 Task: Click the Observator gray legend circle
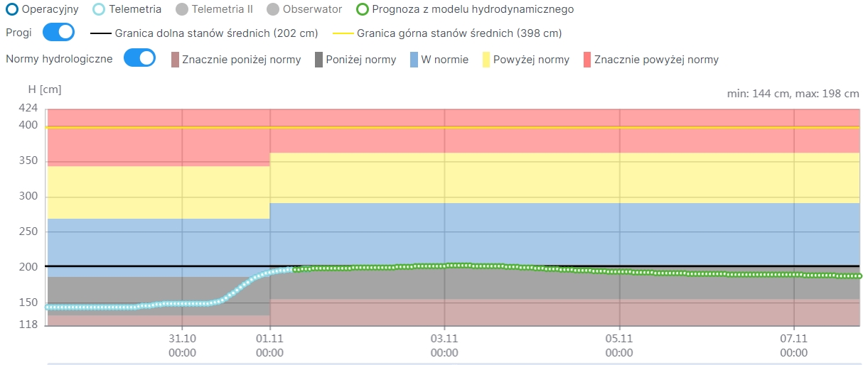point(272,10)
